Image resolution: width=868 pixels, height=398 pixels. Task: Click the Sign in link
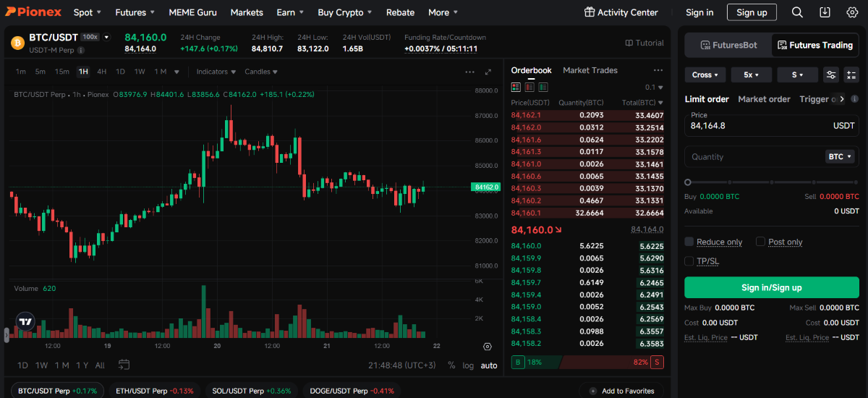699,12
